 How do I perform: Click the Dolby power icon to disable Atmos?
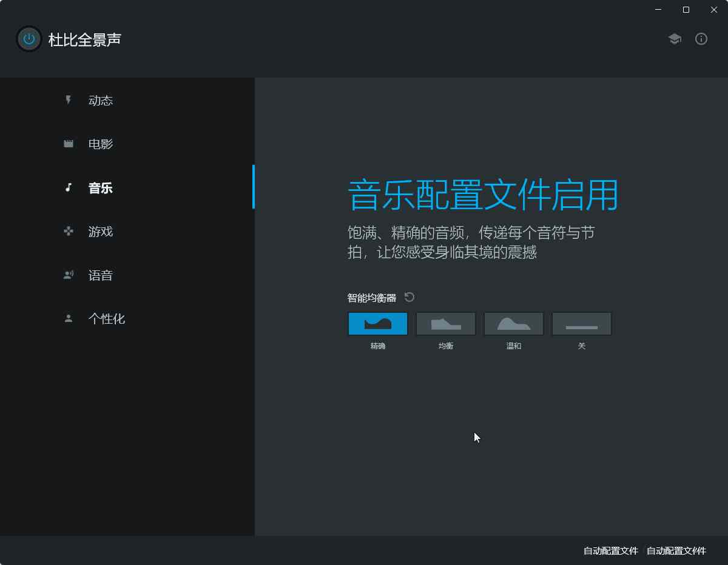tap(29, 39)
